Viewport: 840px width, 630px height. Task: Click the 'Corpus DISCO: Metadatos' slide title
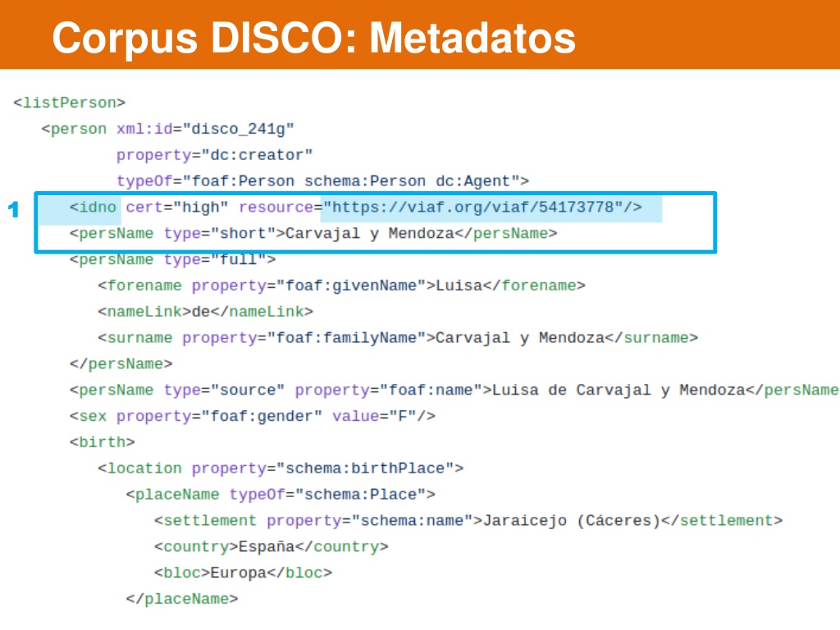pyautogui.click(x=314, y=38)
